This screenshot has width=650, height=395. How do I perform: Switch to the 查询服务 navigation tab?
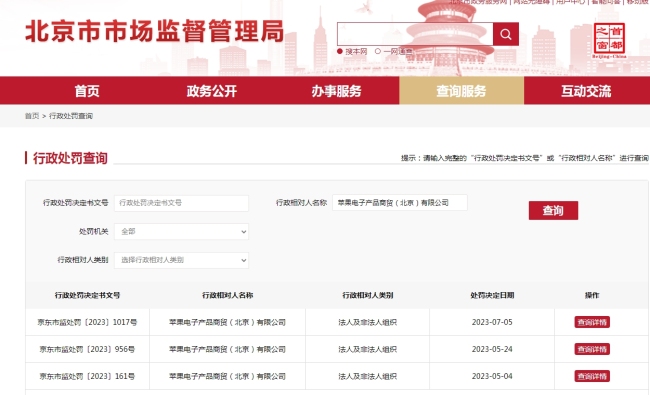point(461,91)
